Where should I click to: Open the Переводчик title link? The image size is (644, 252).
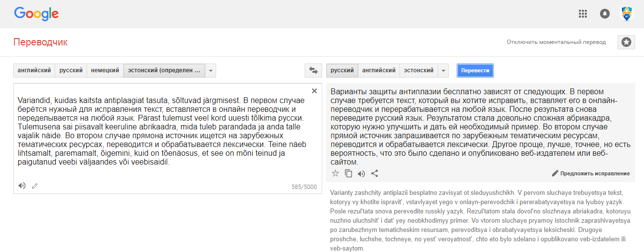41,42
